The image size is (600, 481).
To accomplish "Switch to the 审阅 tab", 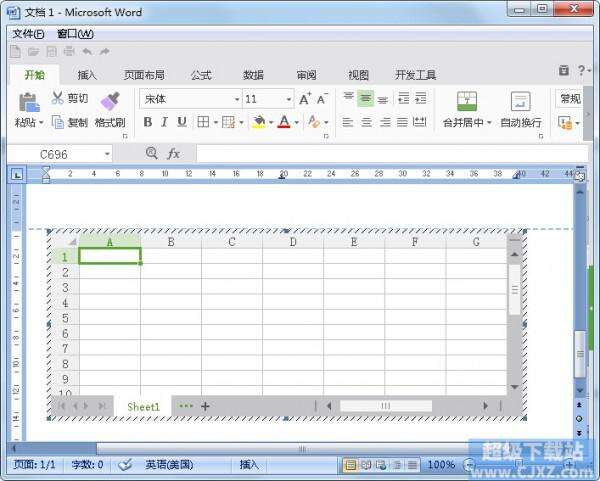I will pos(306,75).
